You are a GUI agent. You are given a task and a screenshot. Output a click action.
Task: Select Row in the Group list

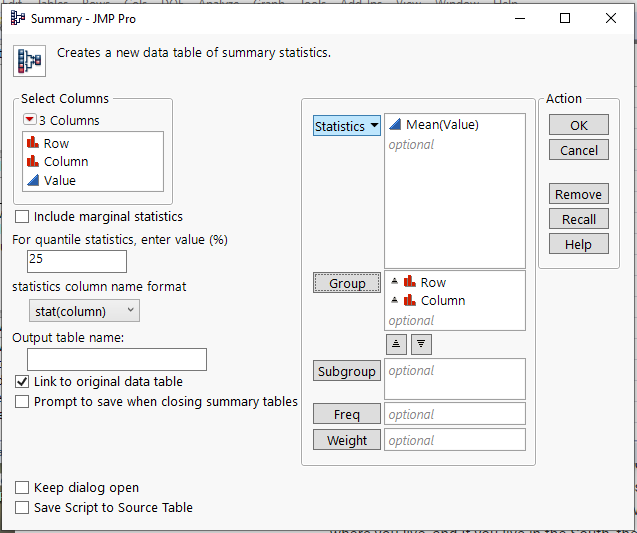point(433,283)
